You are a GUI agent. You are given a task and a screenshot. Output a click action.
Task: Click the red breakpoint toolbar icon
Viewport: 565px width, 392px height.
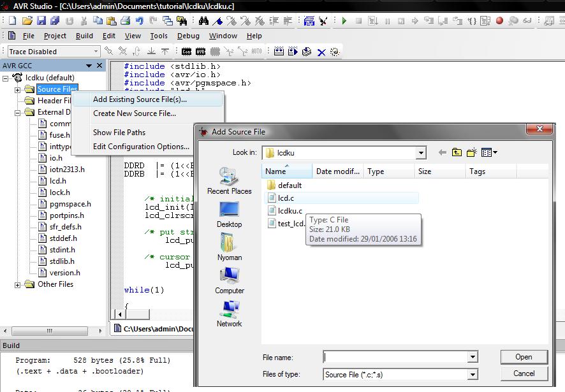(499, 21)
